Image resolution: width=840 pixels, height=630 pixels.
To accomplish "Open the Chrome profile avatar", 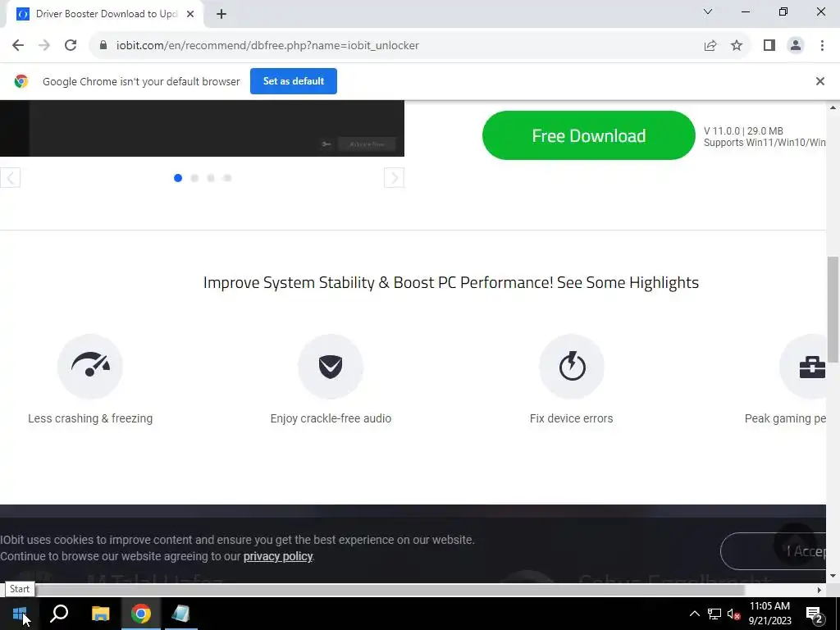I will tap(796, 46).
